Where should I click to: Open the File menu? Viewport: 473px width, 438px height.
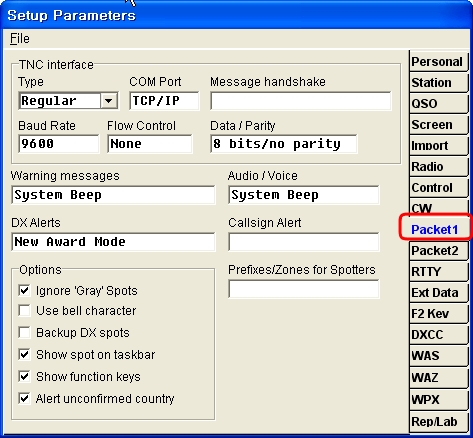tap(20, 39)
